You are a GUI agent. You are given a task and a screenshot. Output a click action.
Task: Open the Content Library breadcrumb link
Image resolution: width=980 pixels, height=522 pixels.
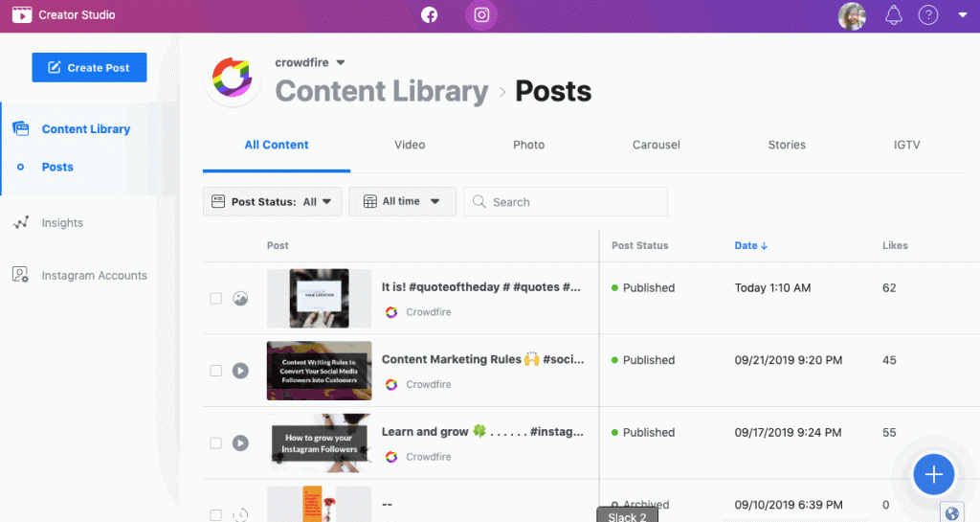coord(381,92)
